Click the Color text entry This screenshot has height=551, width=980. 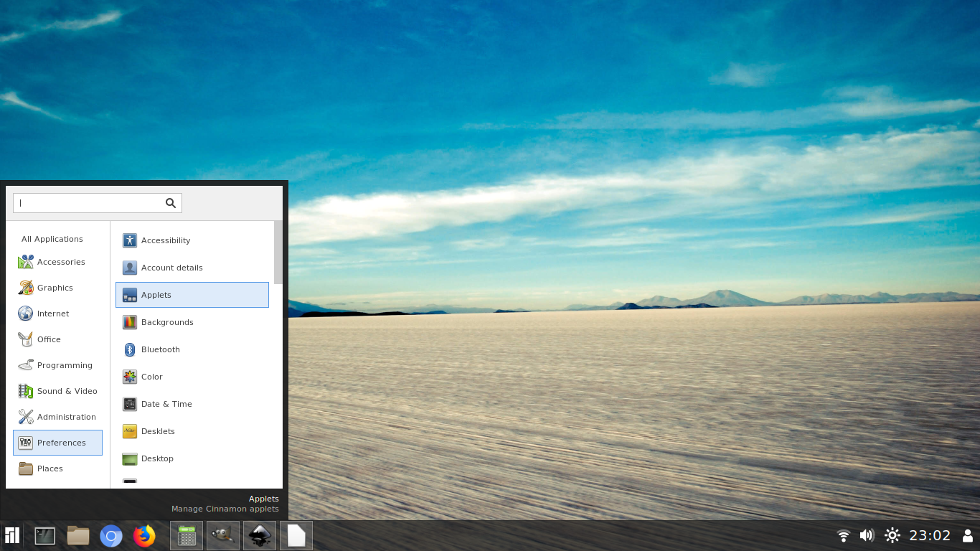[x=152, y=377]
